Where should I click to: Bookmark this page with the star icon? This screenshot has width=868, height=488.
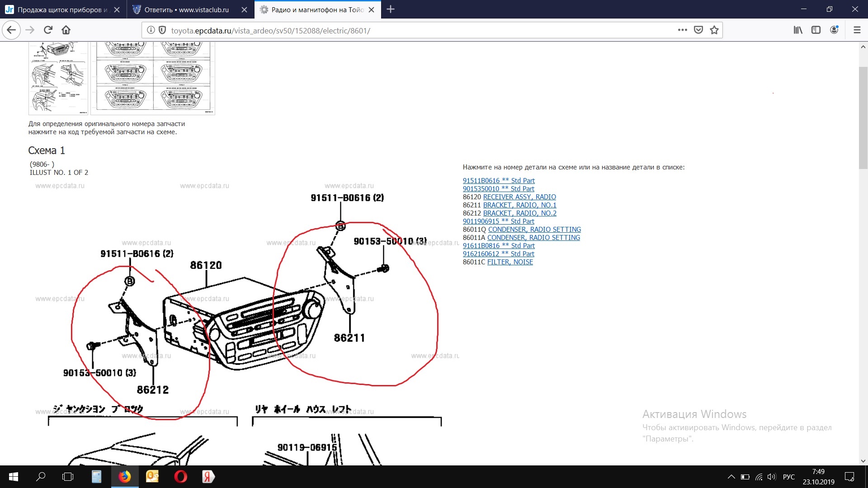(714, 30)
